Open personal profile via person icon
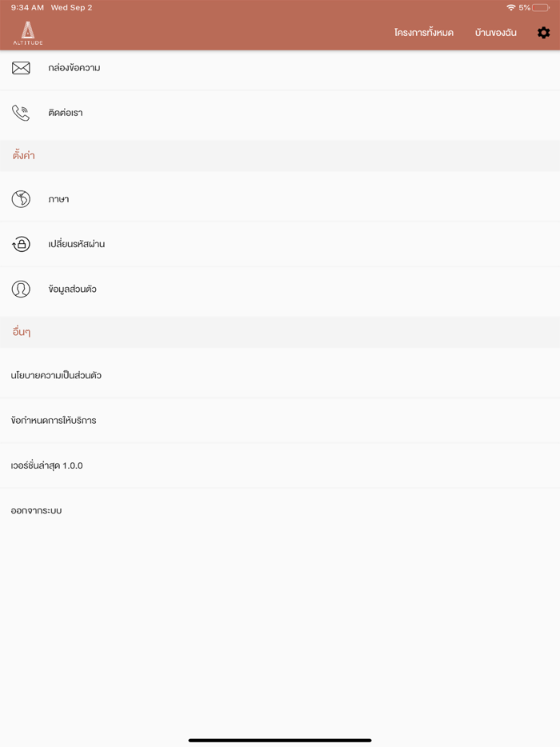560x747 pixels. click(20, 289)
